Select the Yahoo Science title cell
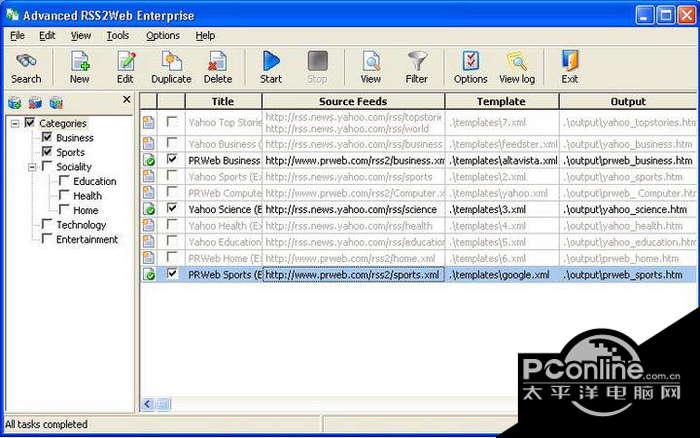Image resolution: width=700 pixels, height=438 pixels. pyautogui.click(x=224, y=209)
